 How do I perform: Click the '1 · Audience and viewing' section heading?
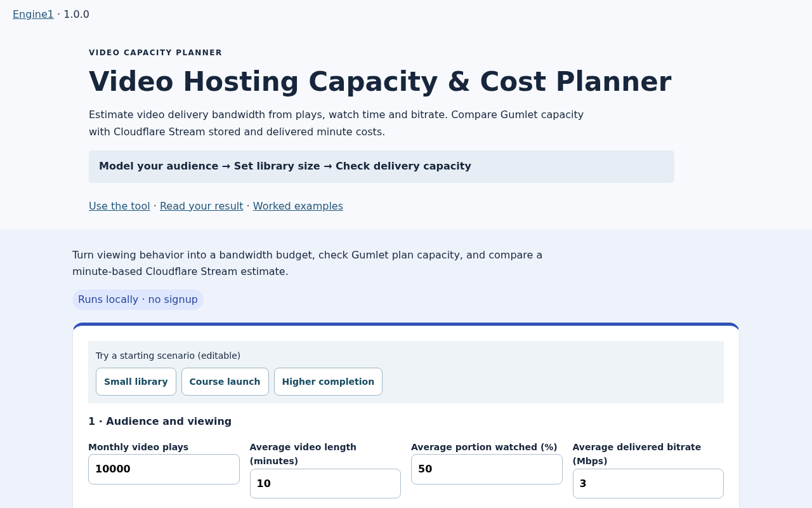tap(160, 421)
